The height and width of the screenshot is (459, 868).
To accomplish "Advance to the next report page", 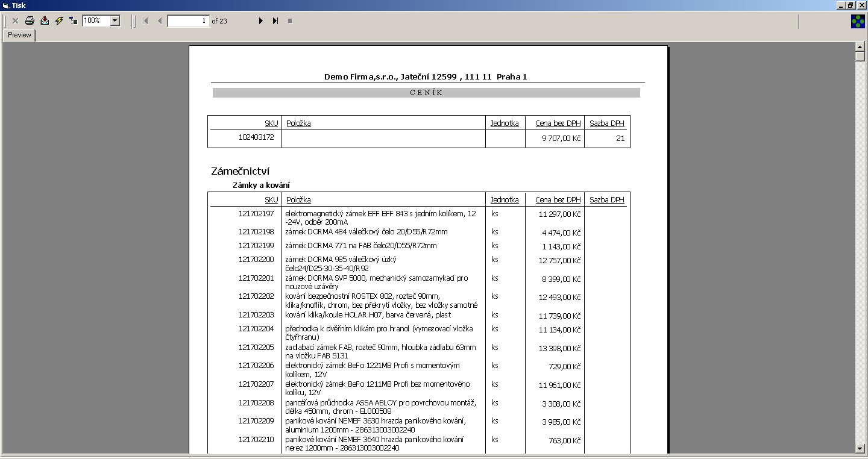I will click(x=261, y=20).
